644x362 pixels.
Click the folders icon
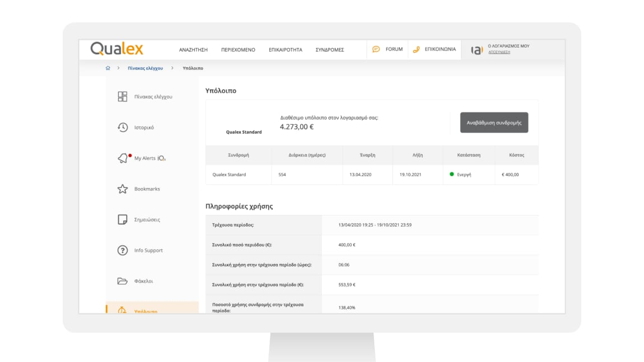tap(123, 281)
